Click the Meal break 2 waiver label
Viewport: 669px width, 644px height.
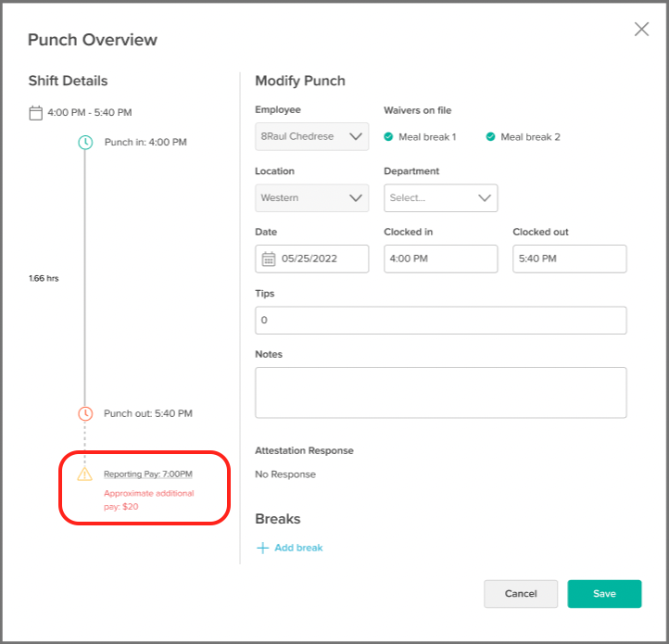(x=530, y=137)
